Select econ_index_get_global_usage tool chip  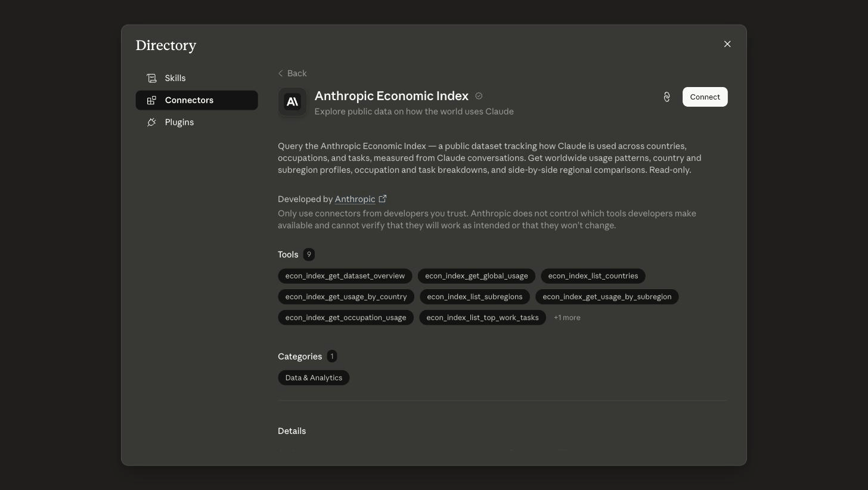coord(476,276)
